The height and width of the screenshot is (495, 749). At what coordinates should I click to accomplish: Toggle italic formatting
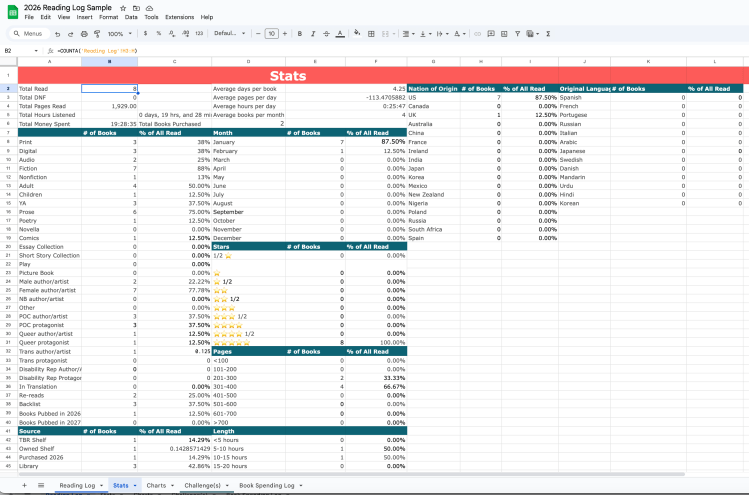313,33
